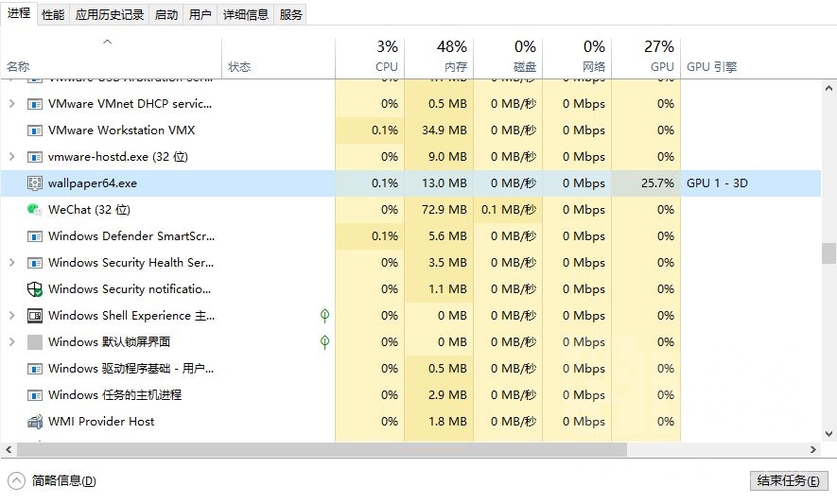
Task: Click the 结束任务 button
Action: click(x=788, y=480)
